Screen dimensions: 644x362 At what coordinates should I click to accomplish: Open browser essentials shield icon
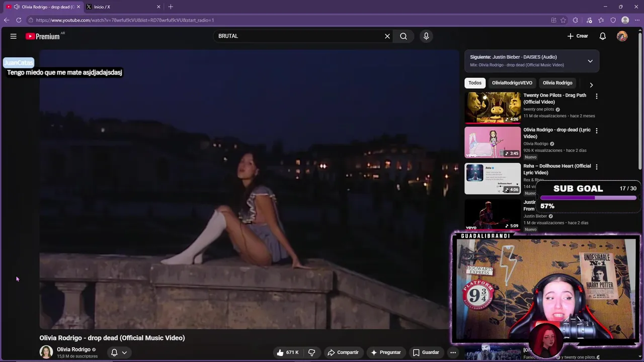pyautogui.click(x=613, y=20)
